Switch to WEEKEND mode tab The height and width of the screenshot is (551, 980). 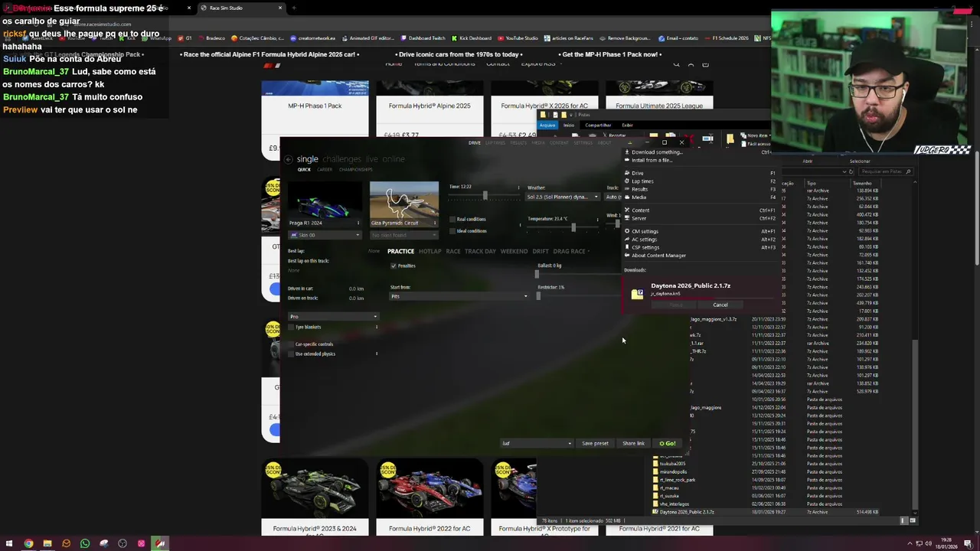[x=514, y=251]
